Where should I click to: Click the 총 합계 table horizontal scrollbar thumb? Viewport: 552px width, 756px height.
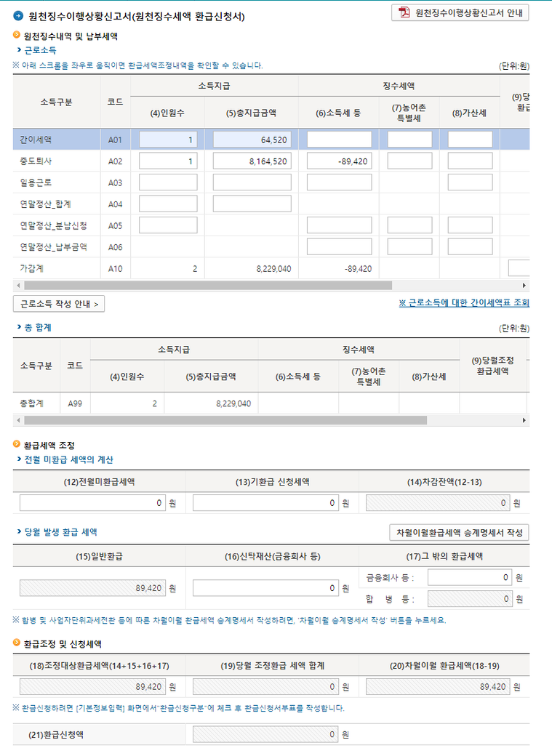[225, 420]
